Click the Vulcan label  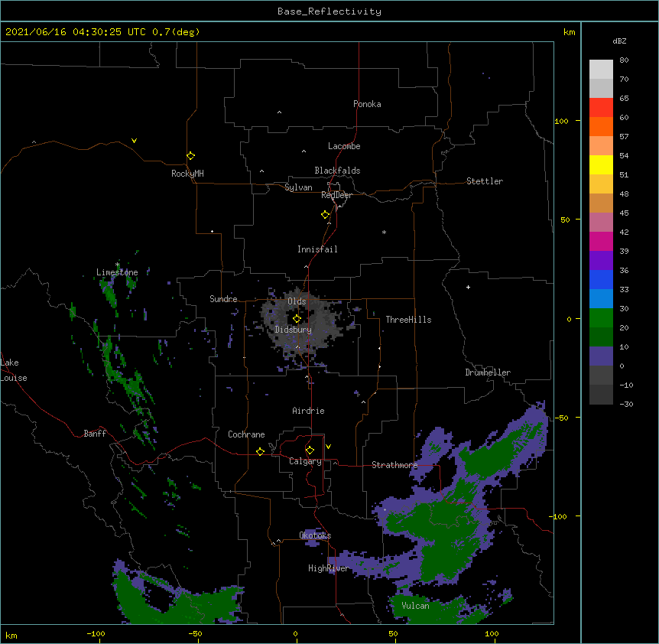point(415,606)
